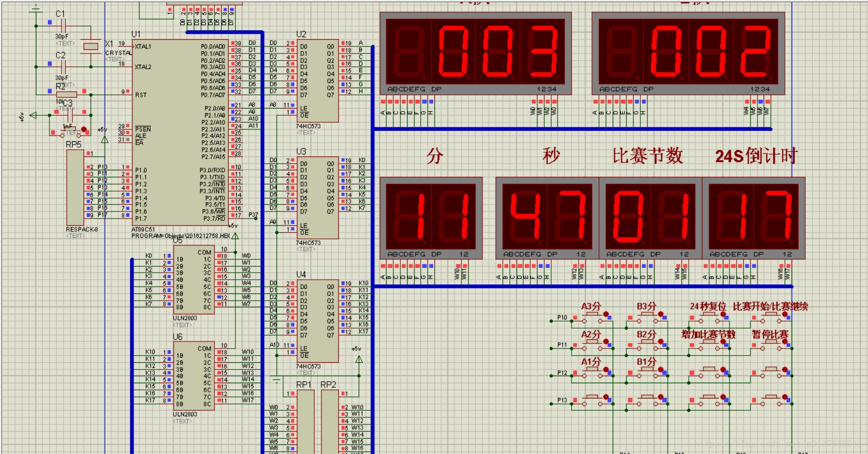Select the AT89C51 microcontroller U1
868x454 pixels.
point(180,132)
